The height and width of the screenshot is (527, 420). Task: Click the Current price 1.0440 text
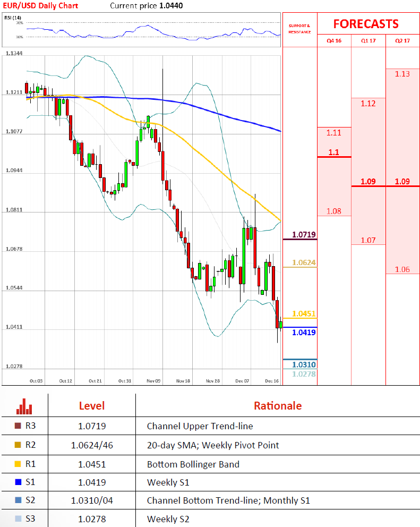[147, 6]
